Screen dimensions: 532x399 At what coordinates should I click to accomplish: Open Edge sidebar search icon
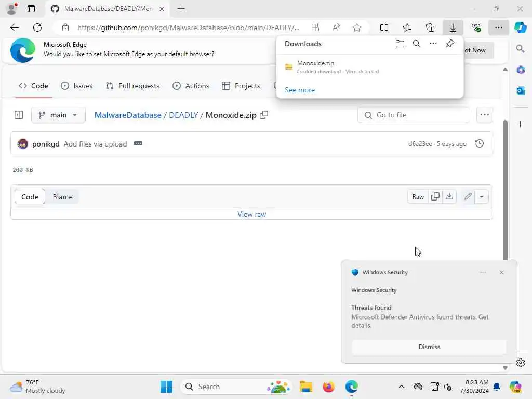520,49
